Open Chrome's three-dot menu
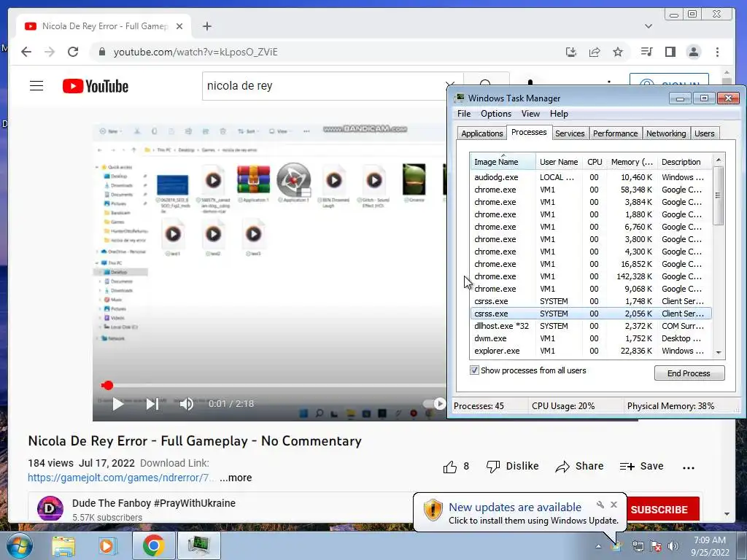747x560 pixels. (x=718, y=52)
